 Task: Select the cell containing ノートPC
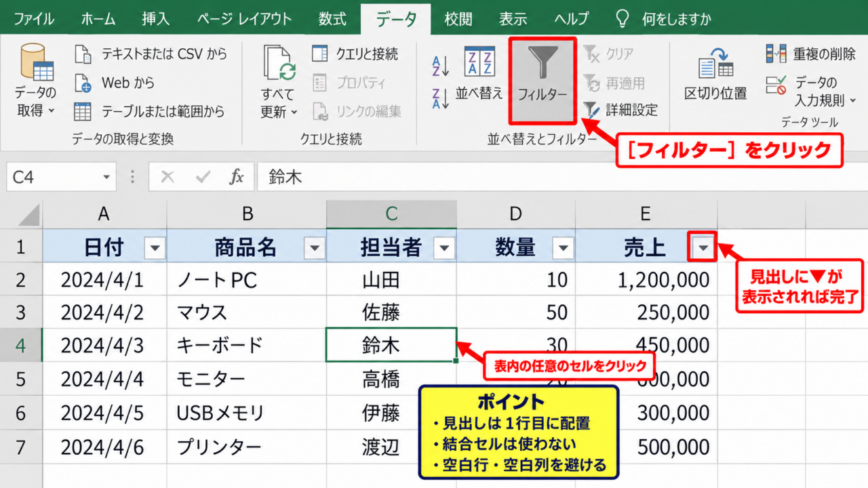[247, 279]
